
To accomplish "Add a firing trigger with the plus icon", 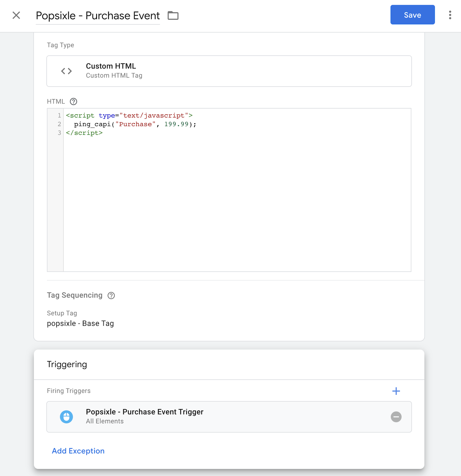I will point(396,391).
